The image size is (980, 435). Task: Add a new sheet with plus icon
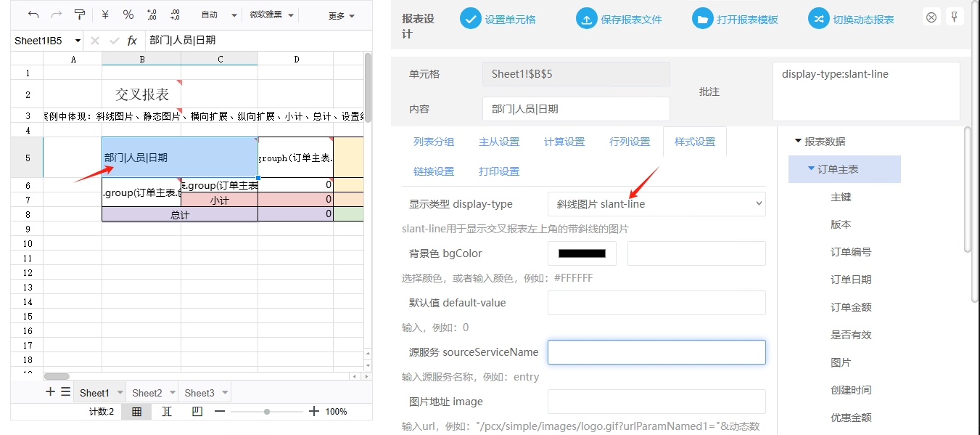(50, 392)
